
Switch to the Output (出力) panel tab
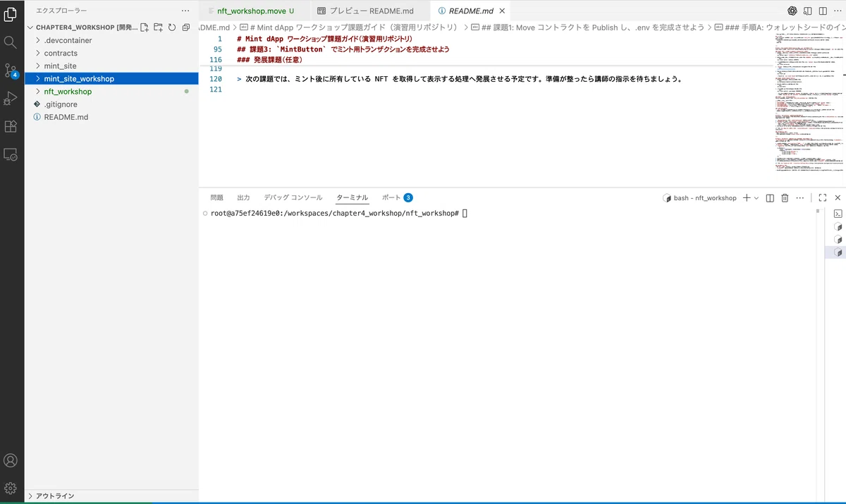pyautogui.click(x=243, y=198)
